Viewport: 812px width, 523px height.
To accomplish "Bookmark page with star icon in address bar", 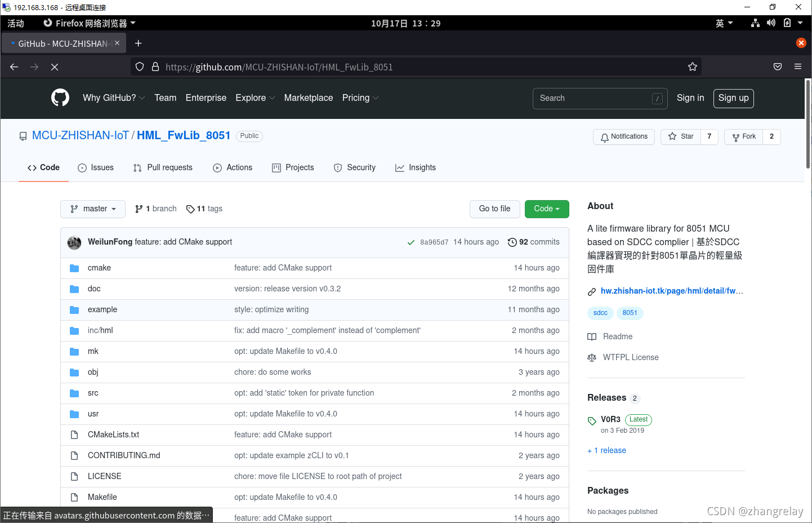I will [x=693, y=67].
